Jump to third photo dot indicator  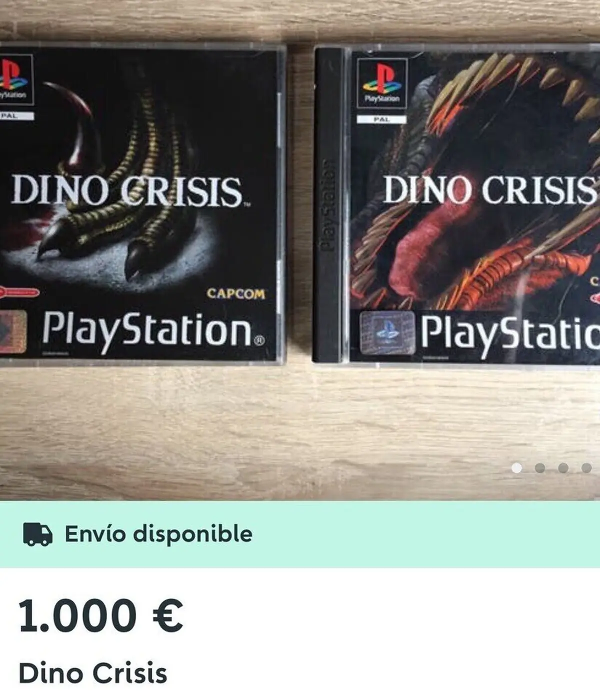563,468
